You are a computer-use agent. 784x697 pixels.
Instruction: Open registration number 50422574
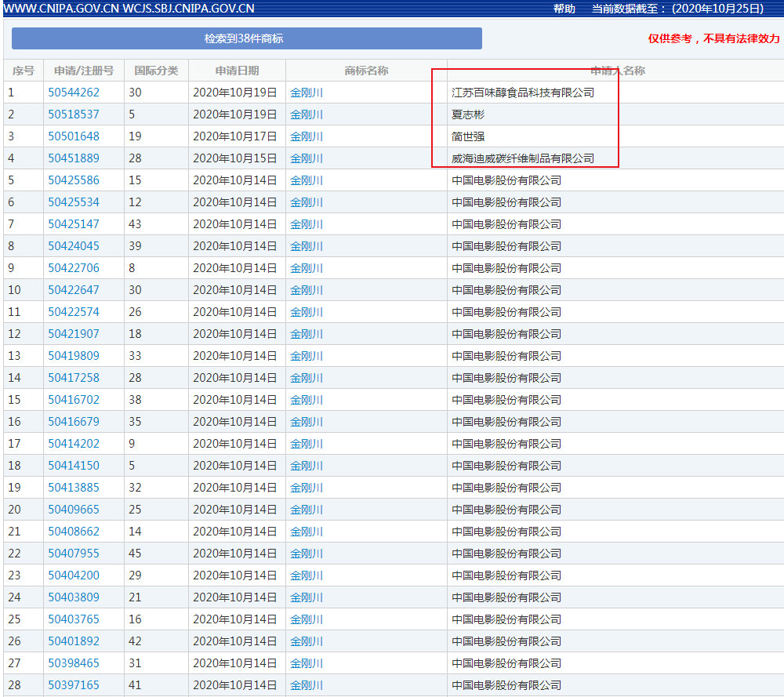[74, 312]
